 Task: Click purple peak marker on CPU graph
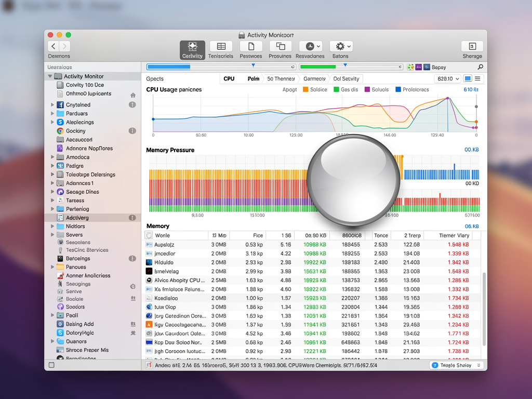[x=447, y=98]
